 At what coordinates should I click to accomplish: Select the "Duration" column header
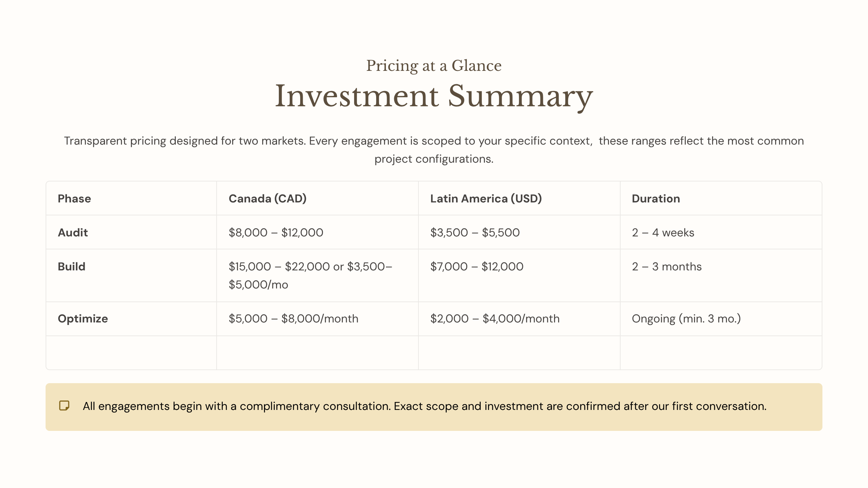(x=656, y=198)
